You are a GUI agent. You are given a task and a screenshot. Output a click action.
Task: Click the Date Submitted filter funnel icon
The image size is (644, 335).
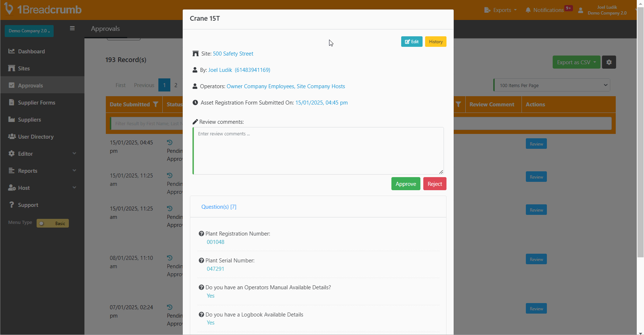(x=155, y=105)
